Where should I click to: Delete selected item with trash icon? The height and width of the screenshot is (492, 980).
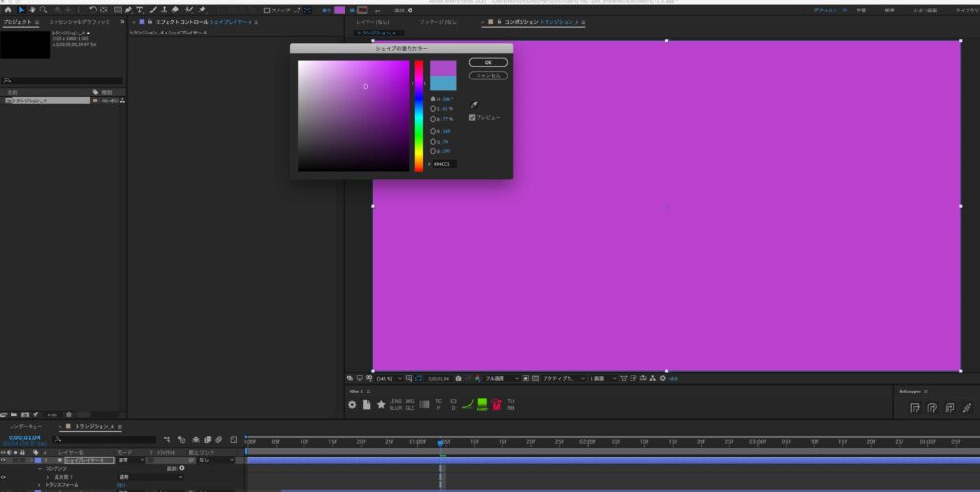point(68,414)
